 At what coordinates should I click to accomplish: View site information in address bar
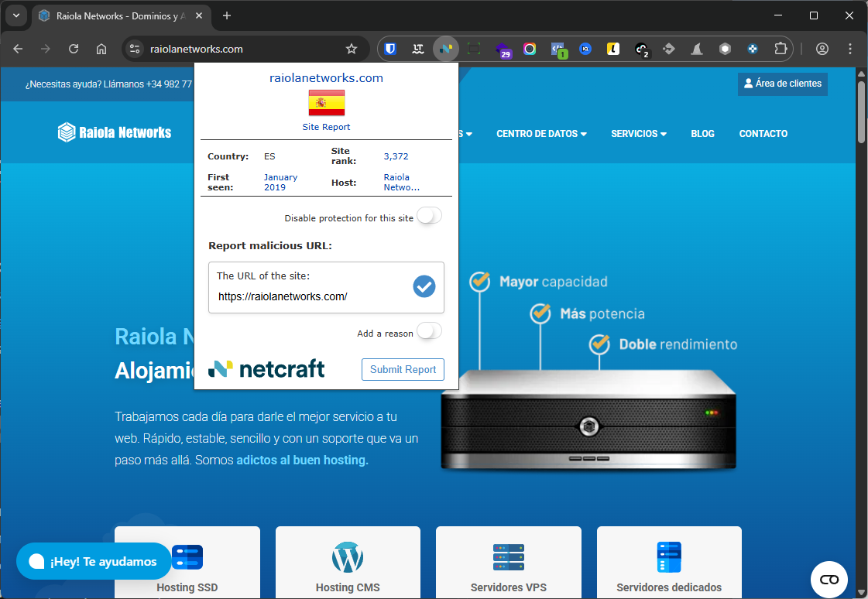(x=135, y=50)
